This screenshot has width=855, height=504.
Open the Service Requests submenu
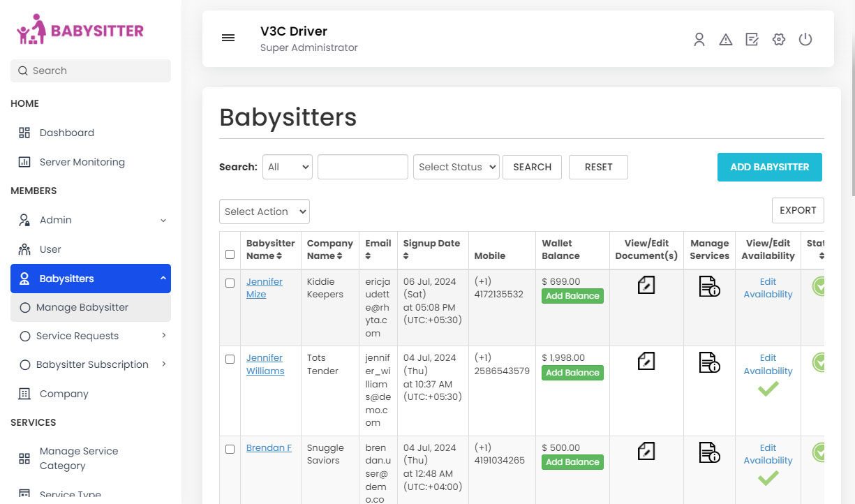77,336
